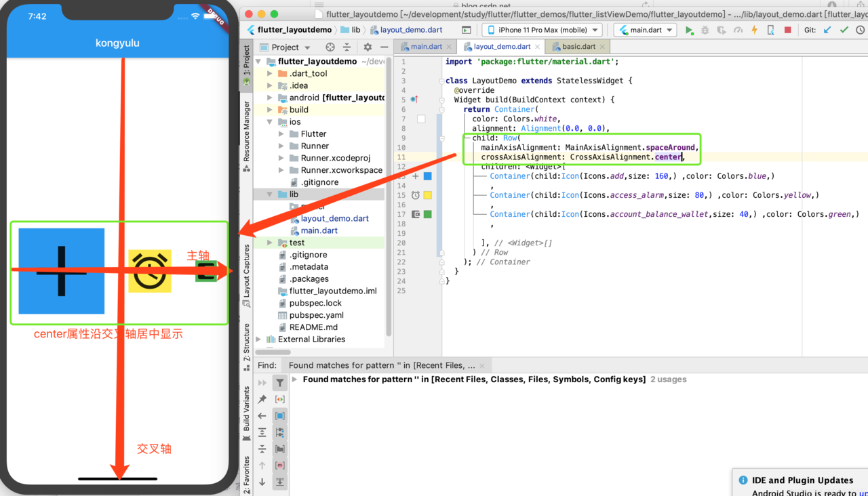This screenshot has height=496, width=868.
Task: Click lib breadcrumb in navigation bar
Action: [351, 30]
